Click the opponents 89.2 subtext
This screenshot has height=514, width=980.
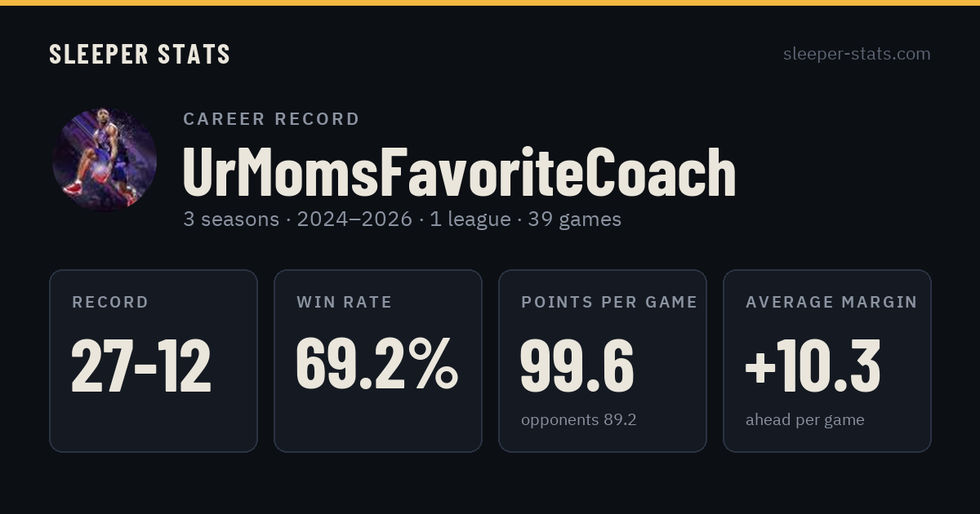click(578, 420)
